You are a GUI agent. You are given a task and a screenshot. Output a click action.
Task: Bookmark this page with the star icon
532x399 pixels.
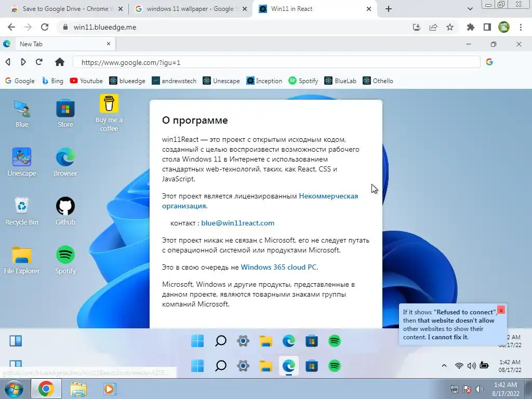[450, 27]
